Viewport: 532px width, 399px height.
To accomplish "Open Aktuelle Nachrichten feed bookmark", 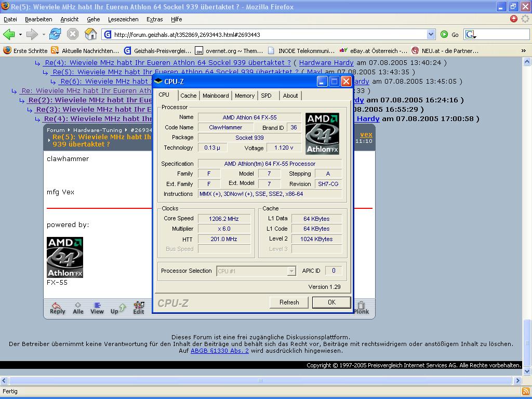I will pos(85,50).
